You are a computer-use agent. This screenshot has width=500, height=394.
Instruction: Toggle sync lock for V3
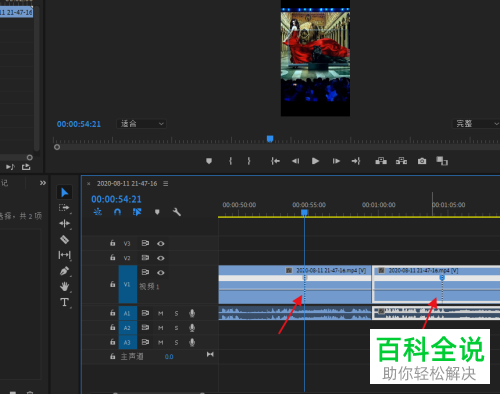point(145,243)
